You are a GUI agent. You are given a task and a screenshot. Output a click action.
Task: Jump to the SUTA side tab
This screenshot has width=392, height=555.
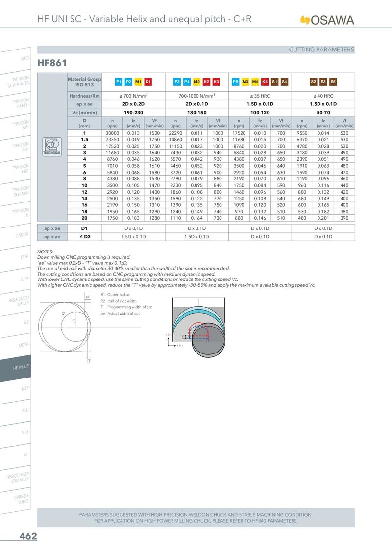coord(16,280)
